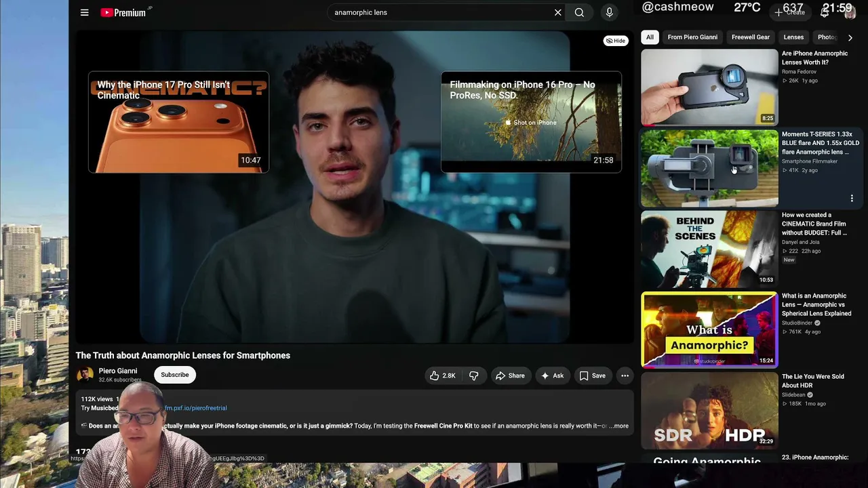Dislike the video with thumbs down
The width and height of the screenshot is (868, 488).
pyautogui.click(x=474, y=375)
